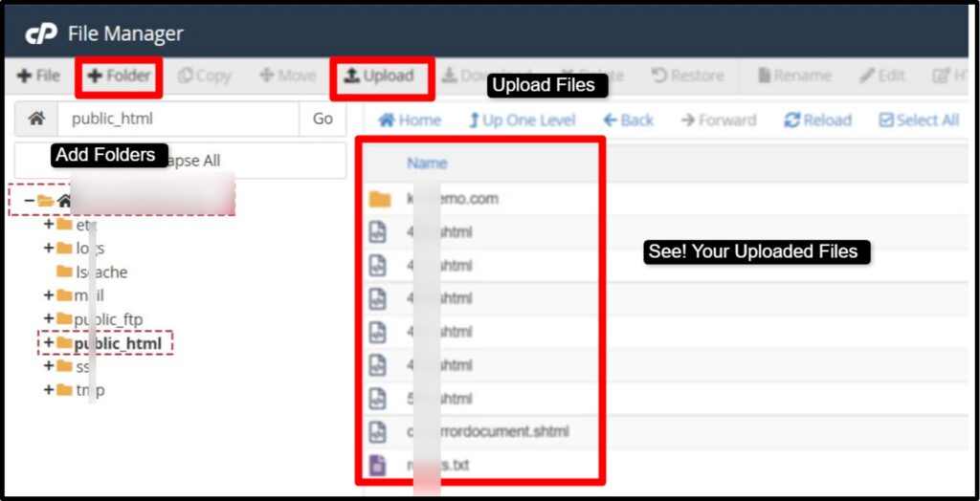Select the errordocument.shtml file name
The height and width of the screenshot is (501, 980).
(487, 431)
